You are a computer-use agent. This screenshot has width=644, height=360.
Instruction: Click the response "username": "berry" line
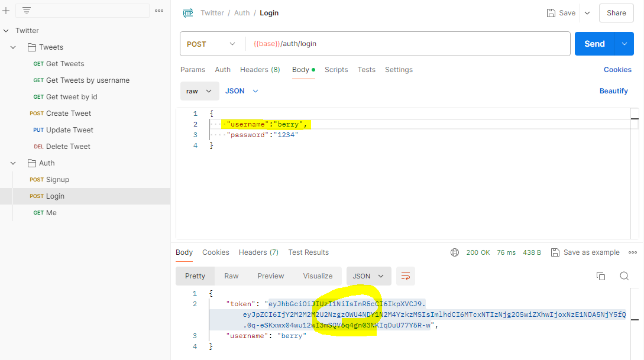pos(266,336)
